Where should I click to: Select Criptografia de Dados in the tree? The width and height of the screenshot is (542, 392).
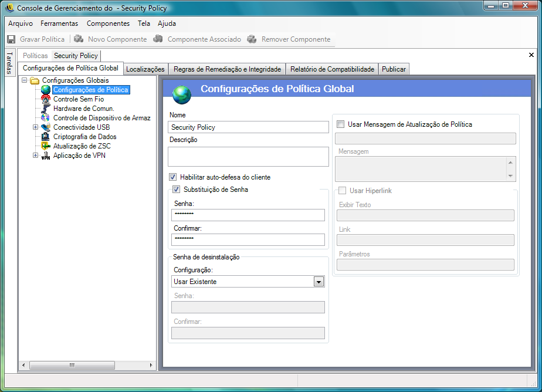tap(84, 137)
